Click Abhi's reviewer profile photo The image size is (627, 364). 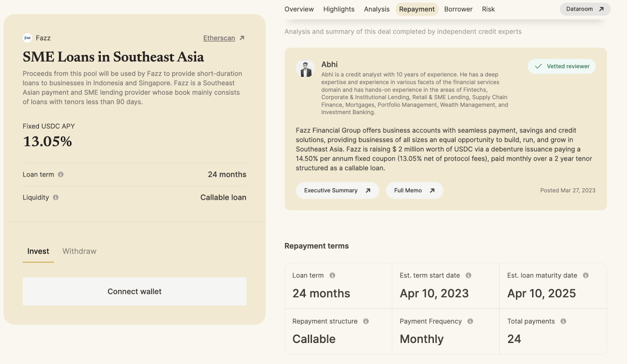point(305,68)
